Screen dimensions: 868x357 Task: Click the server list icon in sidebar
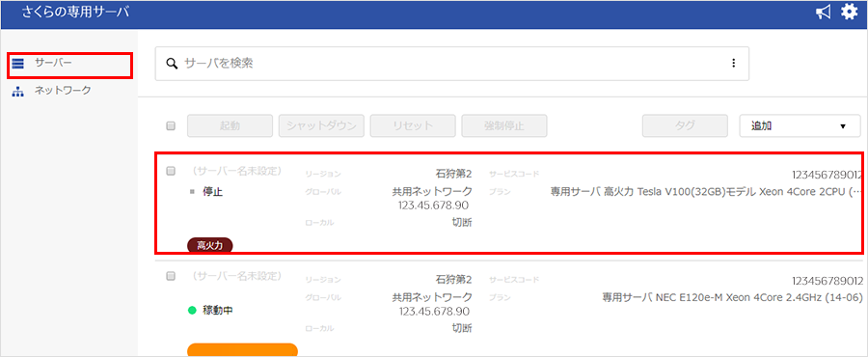[18, 64]
